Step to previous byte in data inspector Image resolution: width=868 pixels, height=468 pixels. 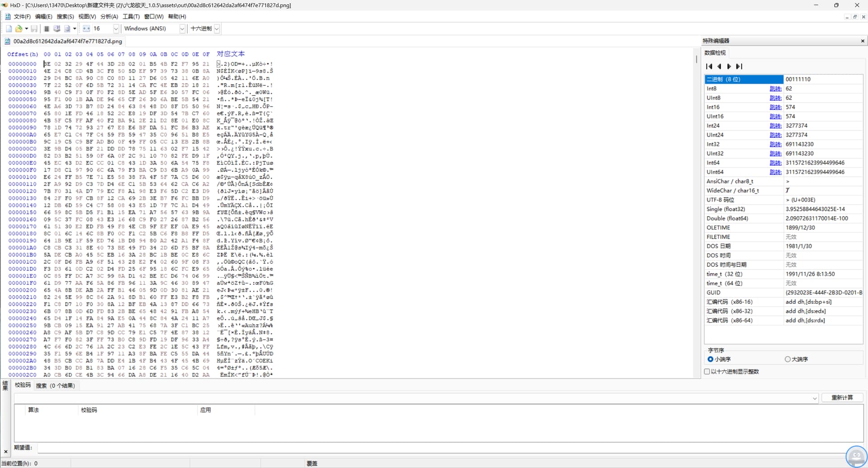(x=719, y=66)
